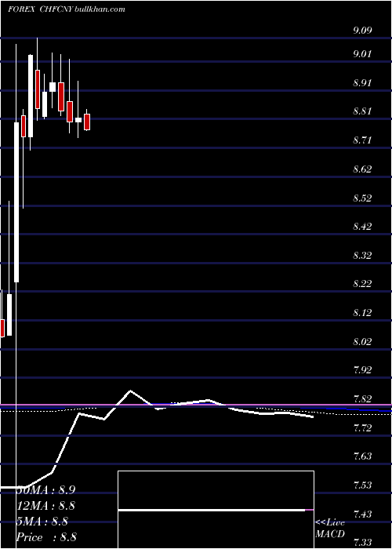Screen dimensions: 392x549
Task: Click the 8.22 price axis label
Action: tap(362, 284)
